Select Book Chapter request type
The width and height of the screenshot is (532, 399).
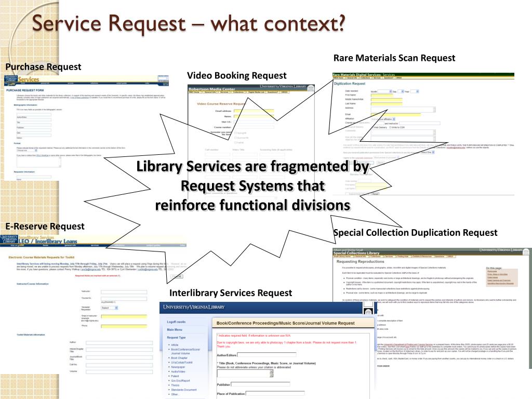pos(179,358)
